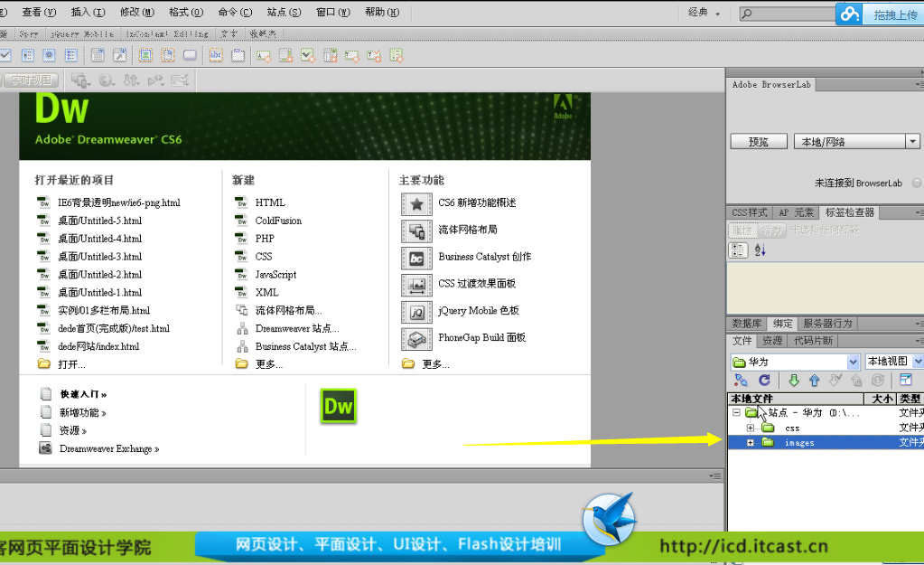Switch to the 服务器行为 tab
924x565 pixels.
[827, 324]
